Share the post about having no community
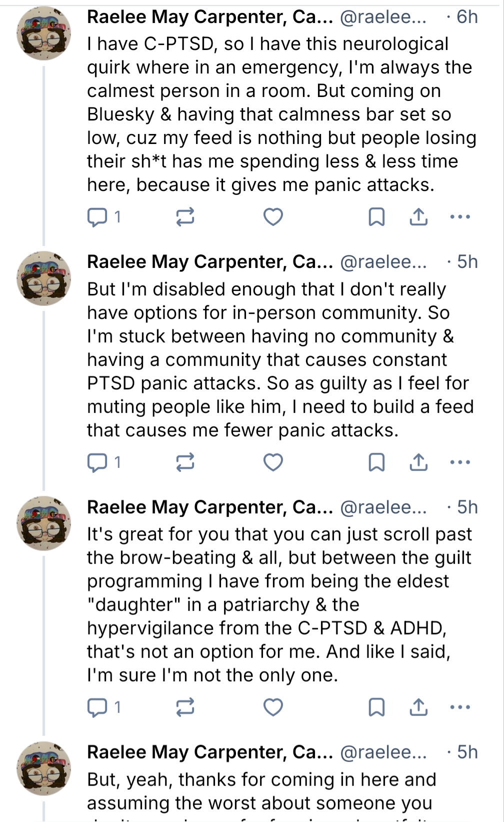 pos(418,462)
